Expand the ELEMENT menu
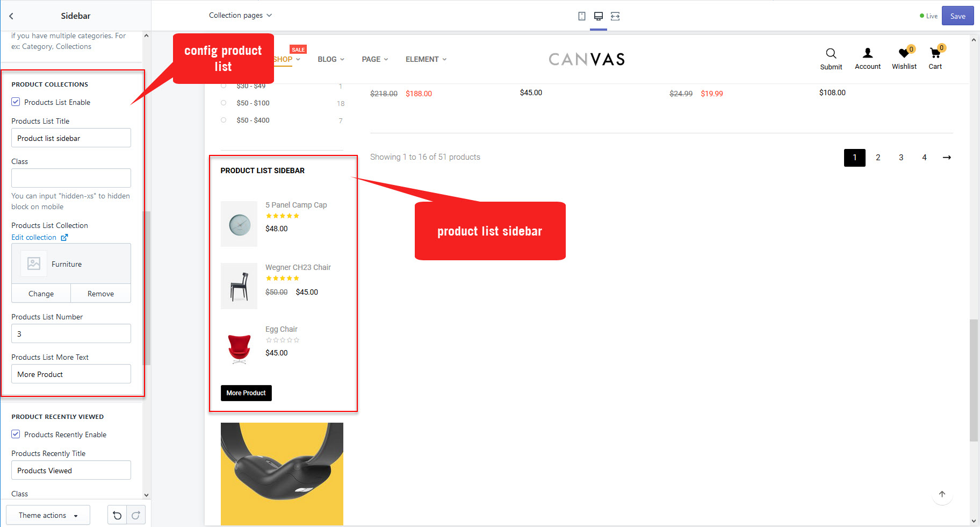Image resolution: width=980 pixels, height=527 pixels. 426,59
